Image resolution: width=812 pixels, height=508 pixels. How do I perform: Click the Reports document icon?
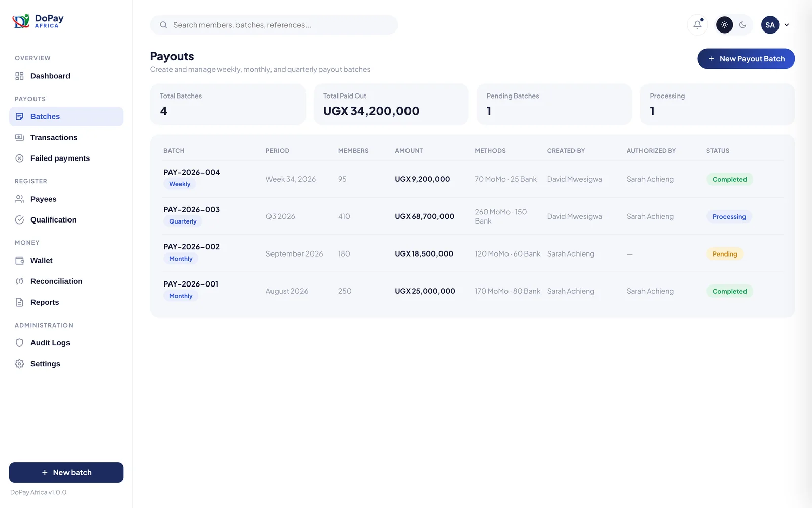coord(19,302)
